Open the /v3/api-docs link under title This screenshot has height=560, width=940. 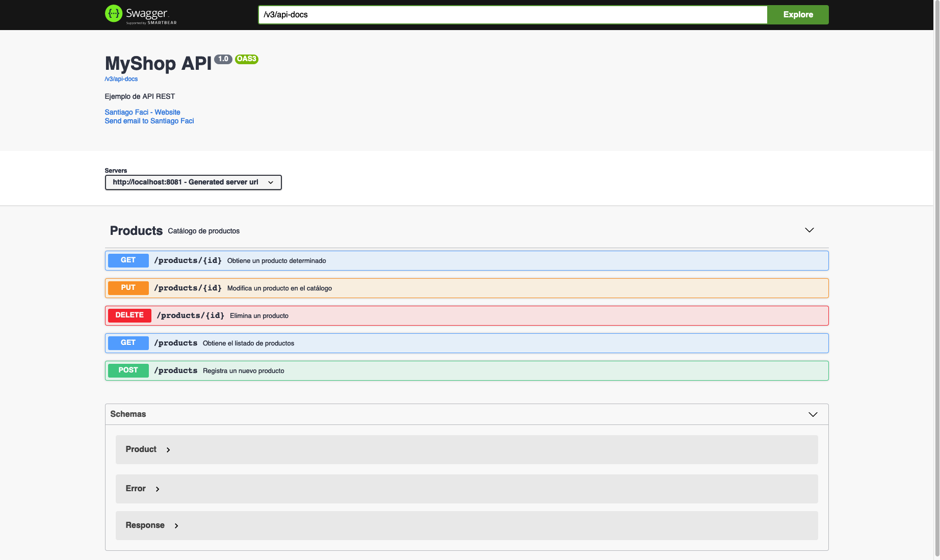click(121, 79)
